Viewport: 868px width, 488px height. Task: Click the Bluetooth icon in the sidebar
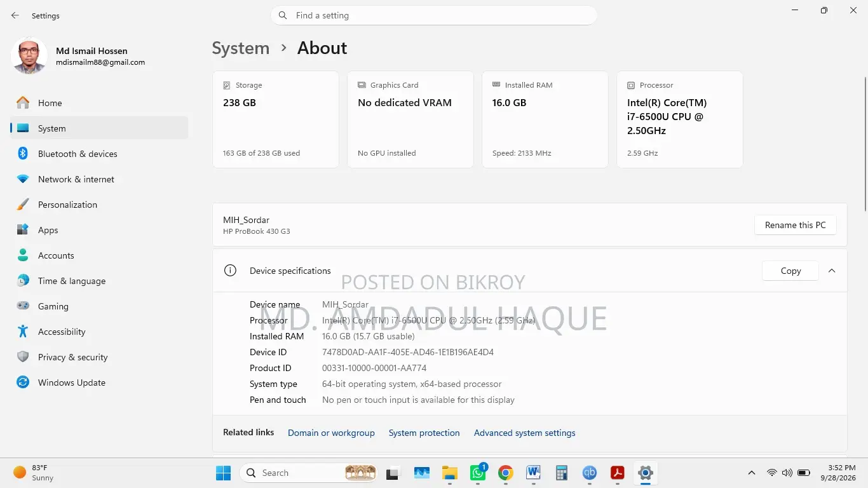(x=23, y=154)
